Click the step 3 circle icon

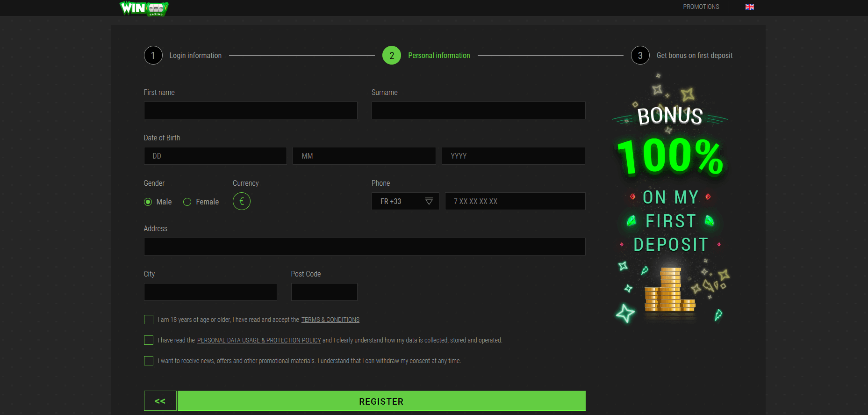point(640,55)
